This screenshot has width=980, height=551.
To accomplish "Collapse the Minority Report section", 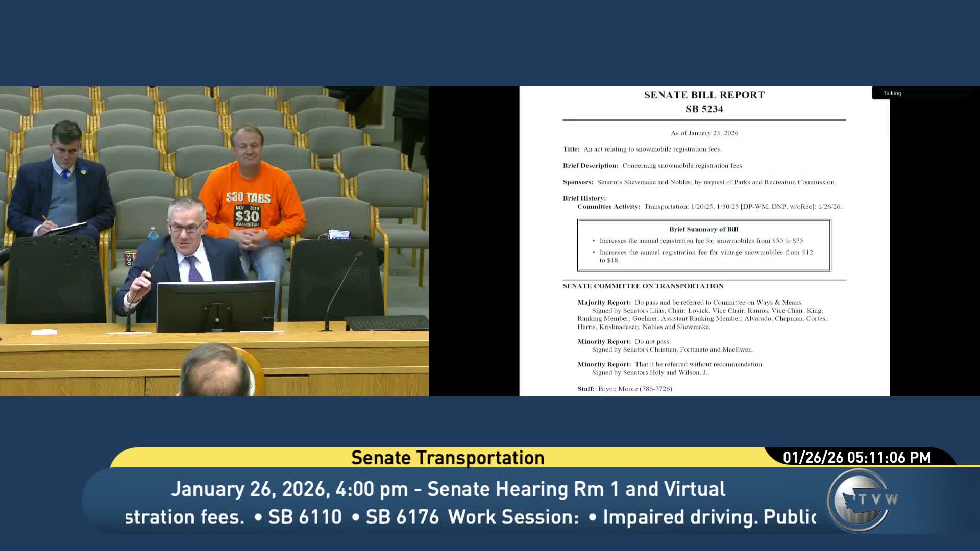I will click(604, 341).
